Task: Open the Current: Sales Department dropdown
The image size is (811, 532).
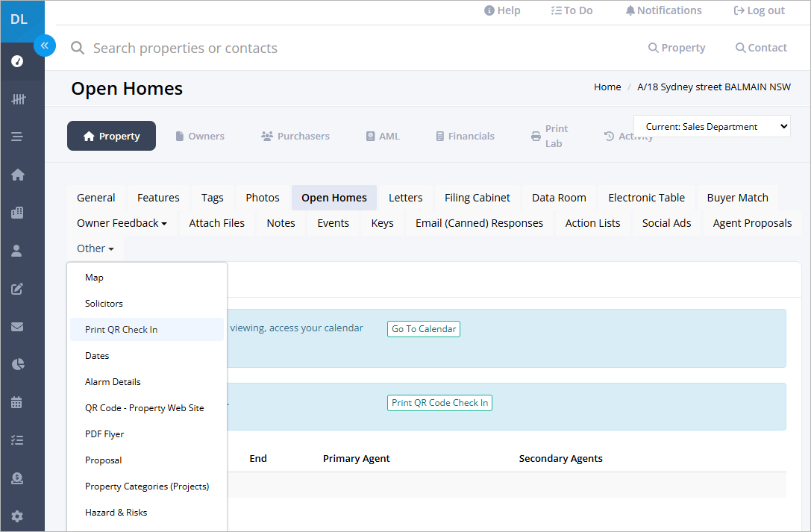Action: click(x=712, y=127)
